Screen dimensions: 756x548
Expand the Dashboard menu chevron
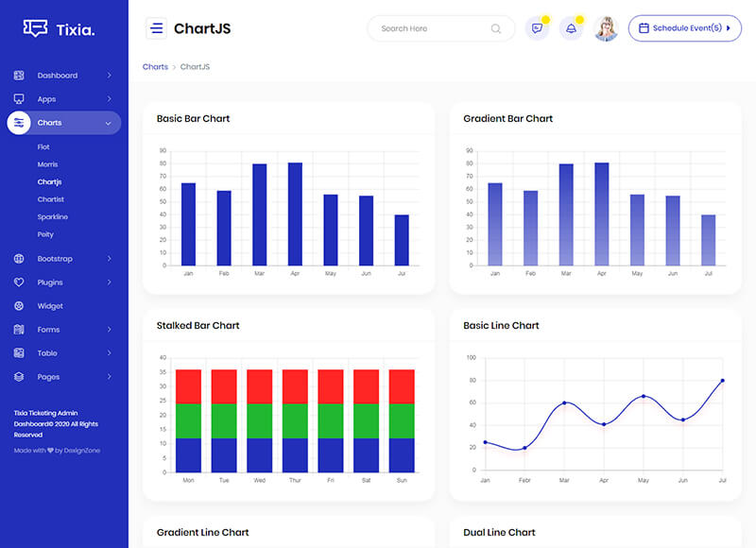click(x=109, y=76)
